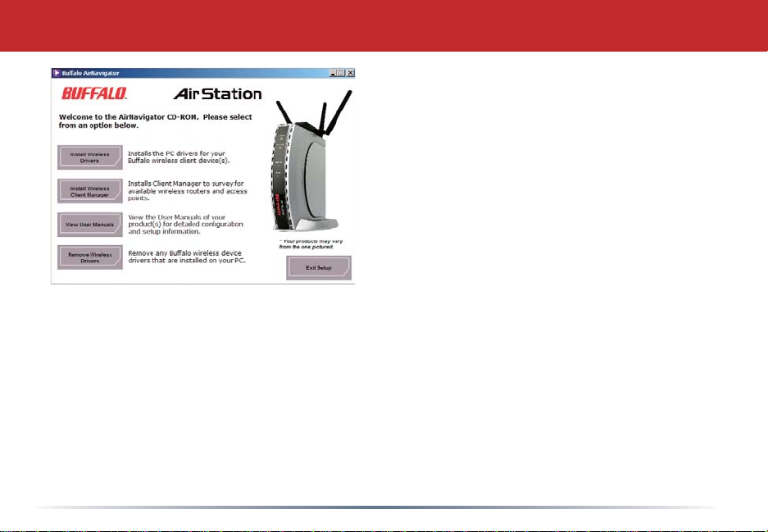Select the View User Manuals button
Viewport: 768px width, 532px height.
tap(89, 225)
